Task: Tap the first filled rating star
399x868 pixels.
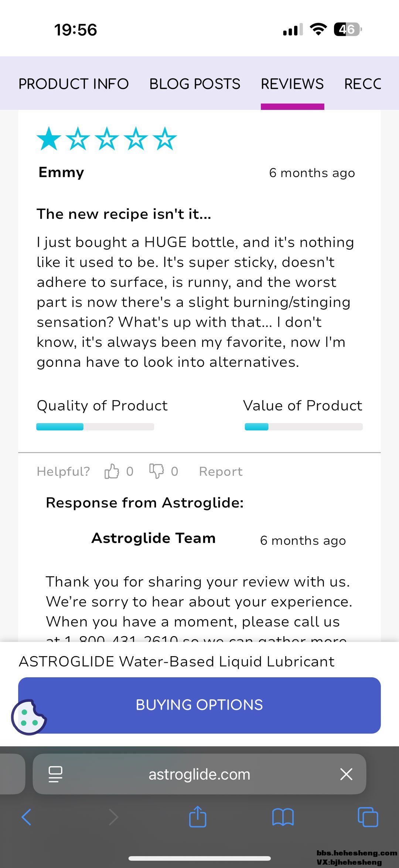Action: pyautogui.click(x=49, y=139)
